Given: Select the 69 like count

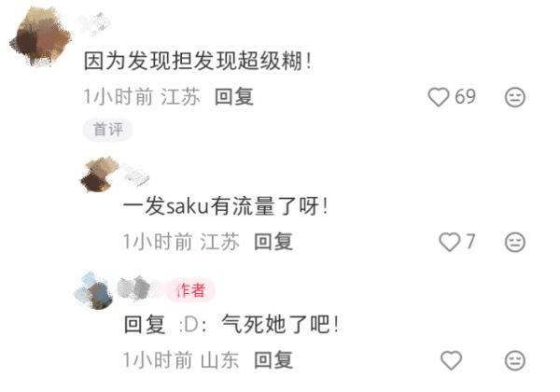Looking at the screenshot, I should tap(465, 97).
